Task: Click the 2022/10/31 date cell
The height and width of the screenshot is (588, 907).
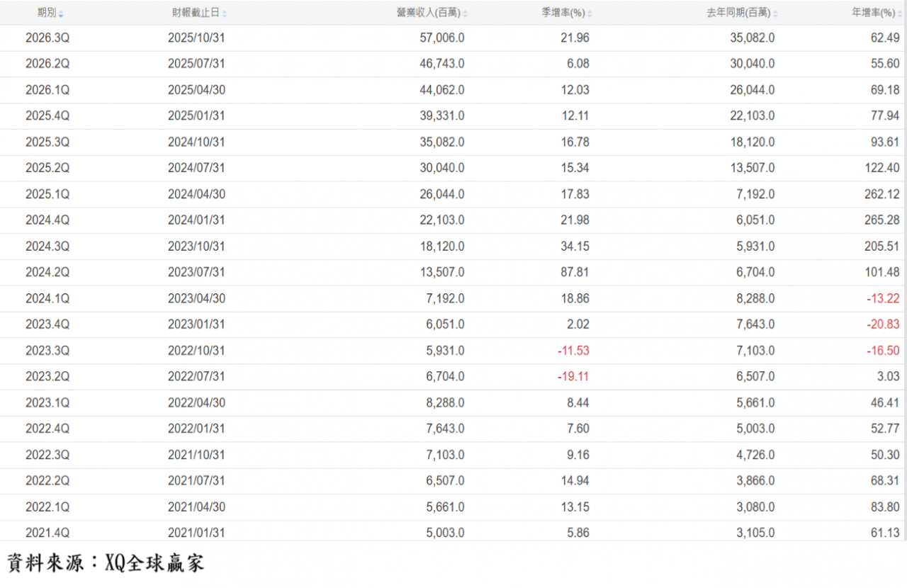Action: pos(196,351)
